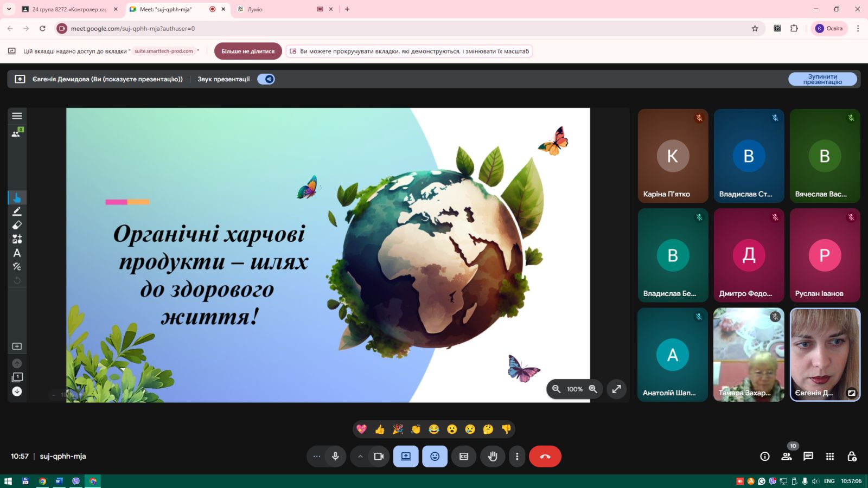This screenshot has width=868, height=488.
Task: Click the Більше не ділитися button
Action: coord(248,52)
